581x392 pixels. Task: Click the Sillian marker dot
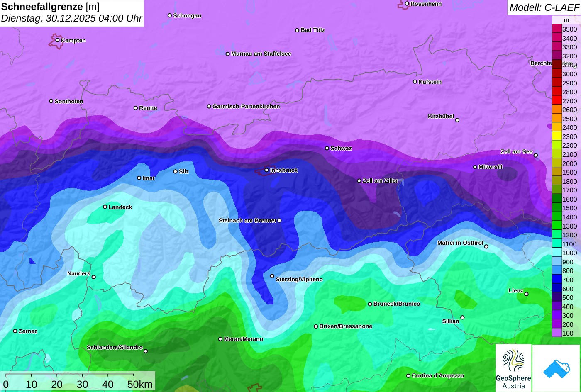462,318
